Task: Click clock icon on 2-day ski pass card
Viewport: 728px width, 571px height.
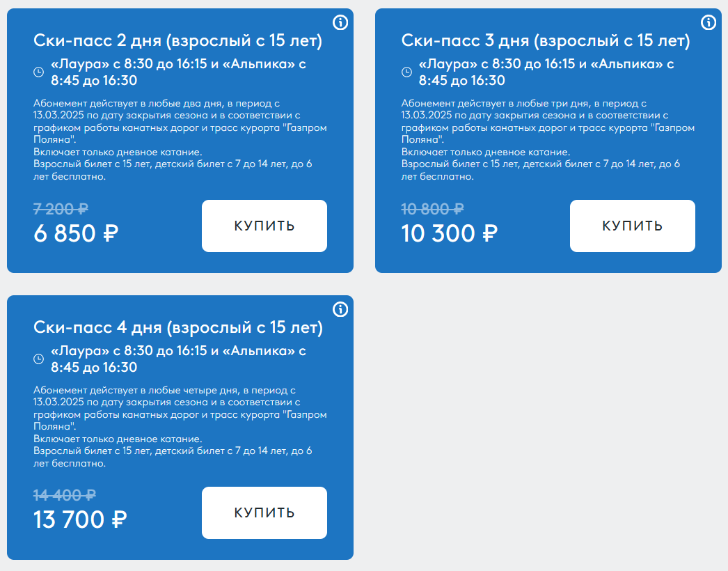Action: click(x=38, y=72)
